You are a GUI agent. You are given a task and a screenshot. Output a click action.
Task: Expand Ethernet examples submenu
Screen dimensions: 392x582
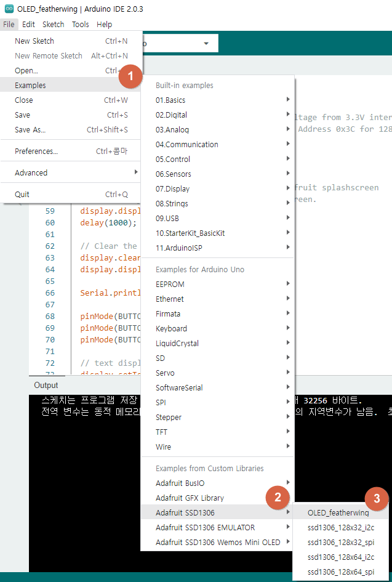[x=218, y=299]
